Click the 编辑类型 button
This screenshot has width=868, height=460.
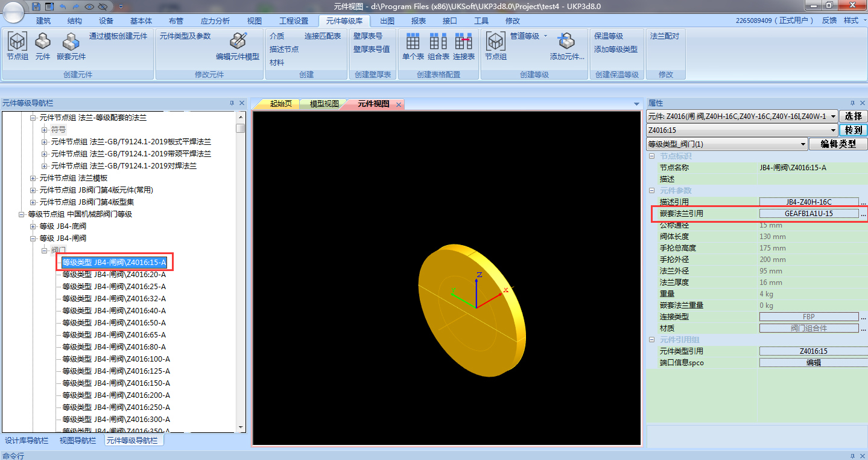tap(838, 144)
